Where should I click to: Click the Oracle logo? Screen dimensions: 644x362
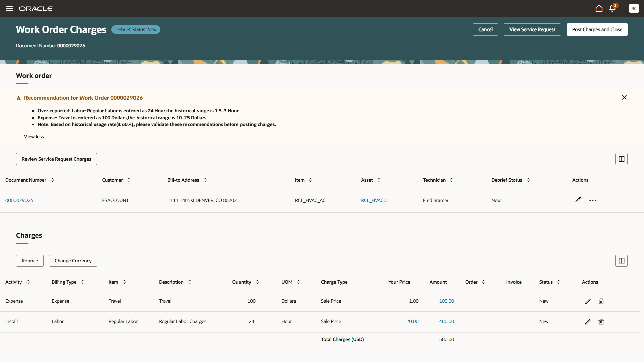[36, 8]
